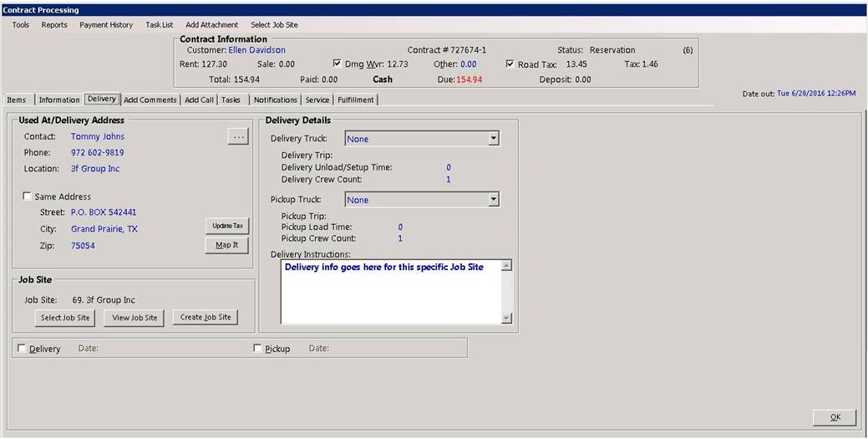Click zip value 75054
This screenshot has height=439, width=868.
[83, 246]
